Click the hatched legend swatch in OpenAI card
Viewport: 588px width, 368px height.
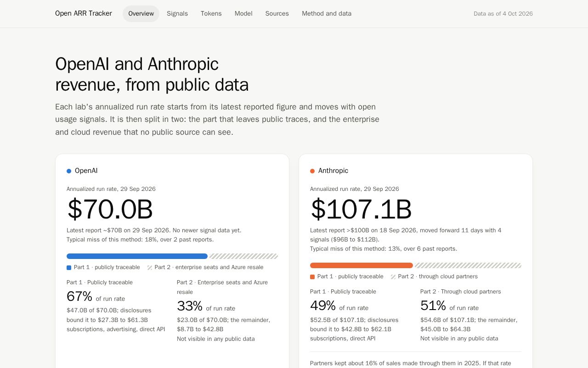click(x=150, y=268)
